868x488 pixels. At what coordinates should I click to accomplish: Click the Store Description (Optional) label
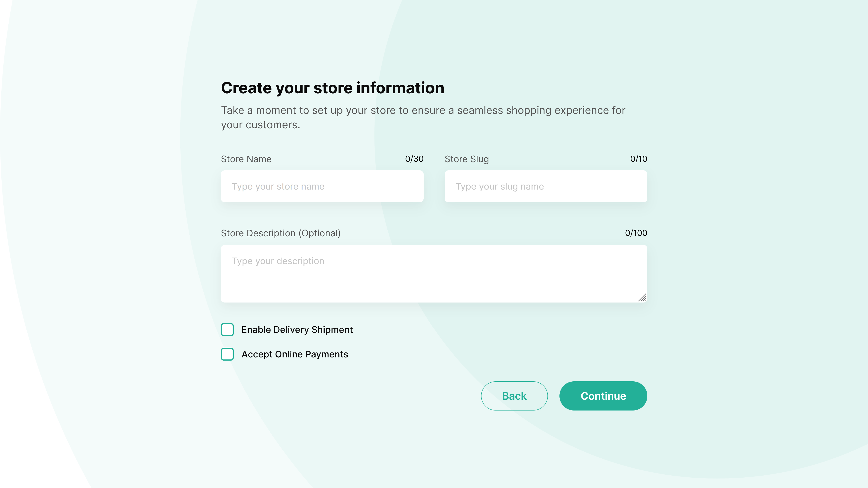click(281, 233)
